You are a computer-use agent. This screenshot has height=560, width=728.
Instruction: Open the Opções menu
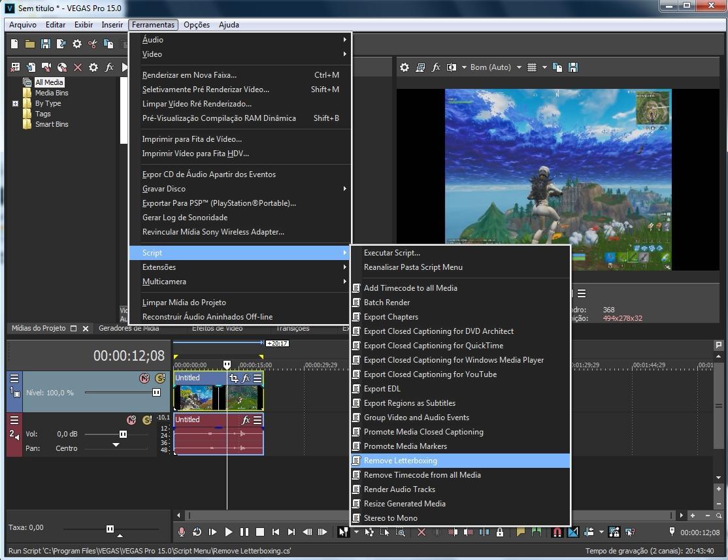[x=197, y=25]
